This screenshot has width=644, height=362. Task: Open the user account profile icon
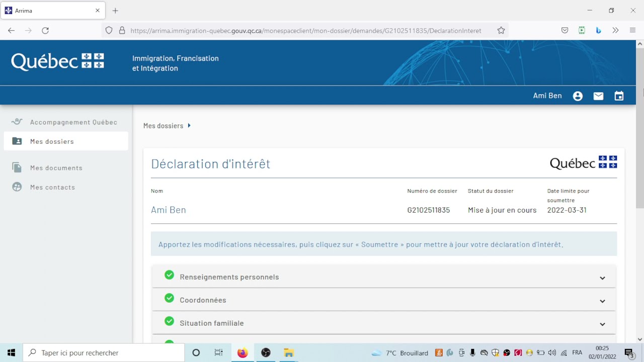[578, 96]
